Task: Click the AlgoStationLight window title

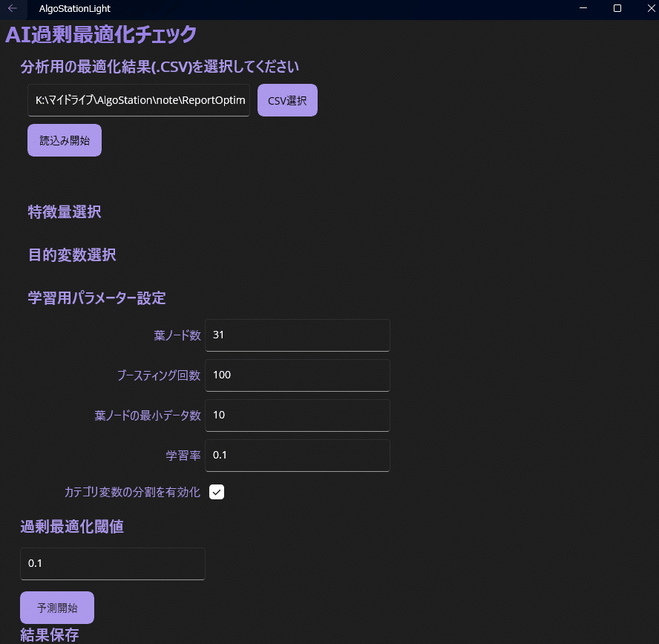Action: click(75, 8)
